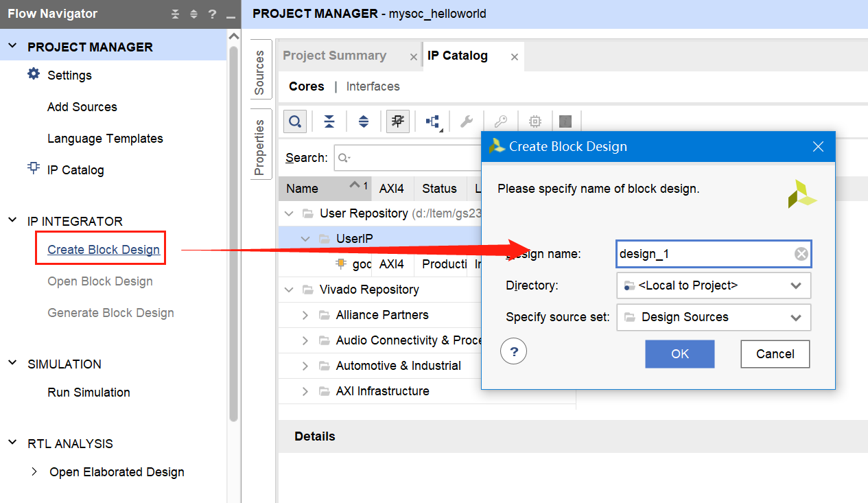Click Add Sources in Flow Navigator
This screenshot has width=868, height=503.
point(82,106)
